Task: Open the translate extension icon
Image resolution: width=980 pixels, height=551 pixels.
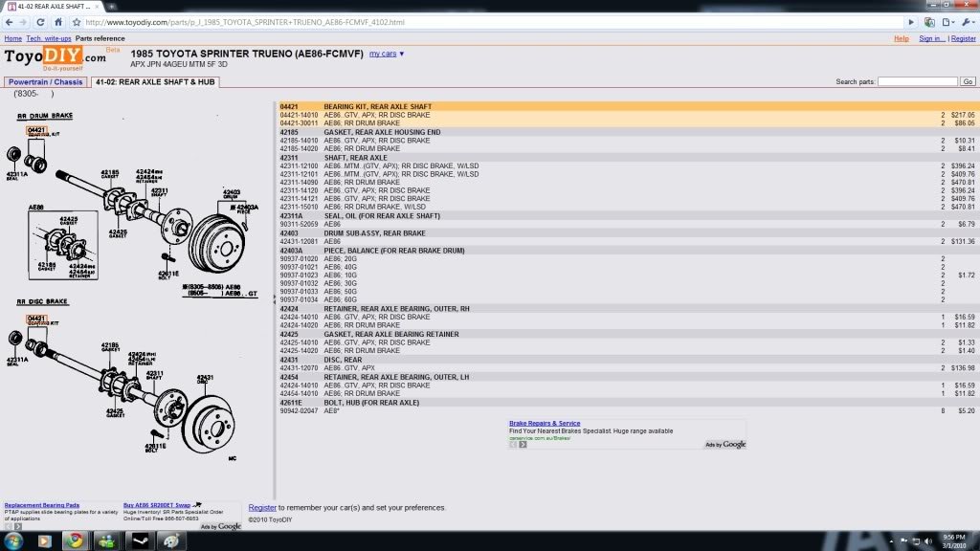Action: 929,22
